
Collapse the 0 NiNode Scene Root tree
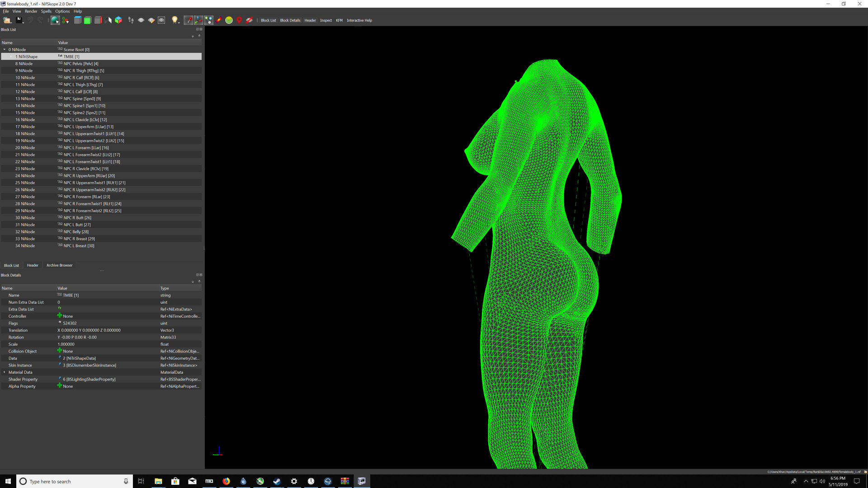coord(5,50)
